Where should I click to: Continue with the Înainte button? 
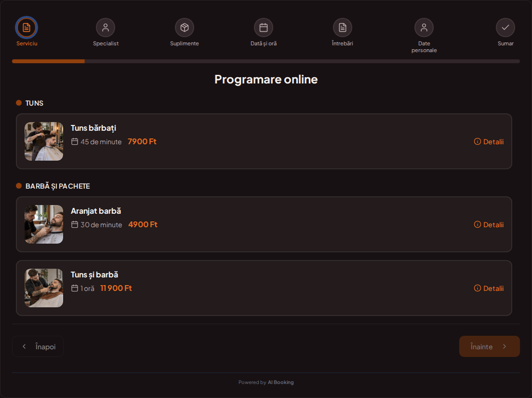pyautogui.click(x=490, y=346)
